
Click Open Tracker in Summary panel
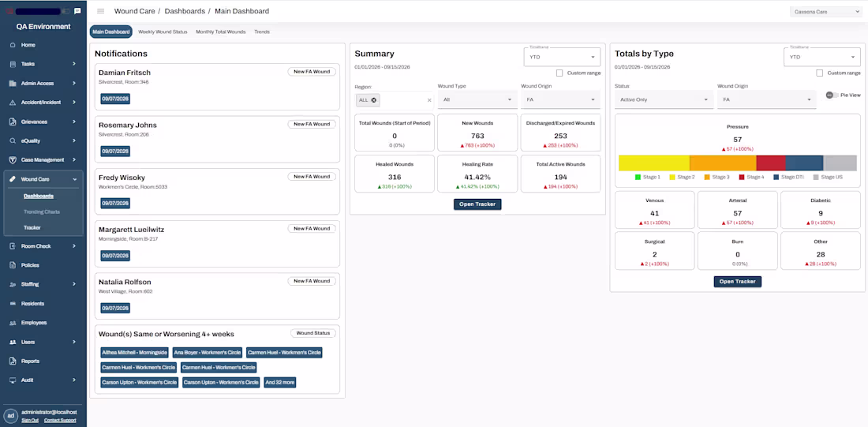click(x=477, y=204)
